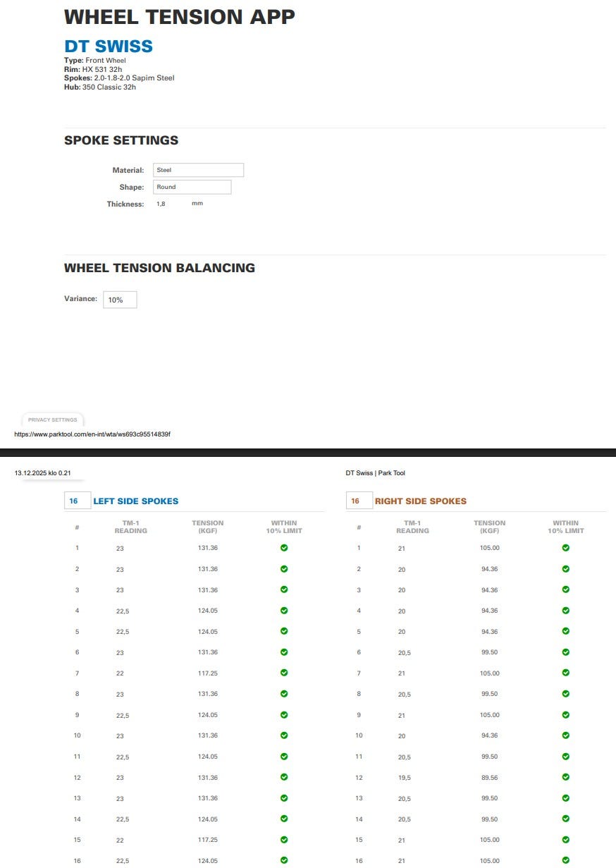Screen dimensions: 616x868
Task: Click the parktool.com page URL
Action: click(92, 434)
